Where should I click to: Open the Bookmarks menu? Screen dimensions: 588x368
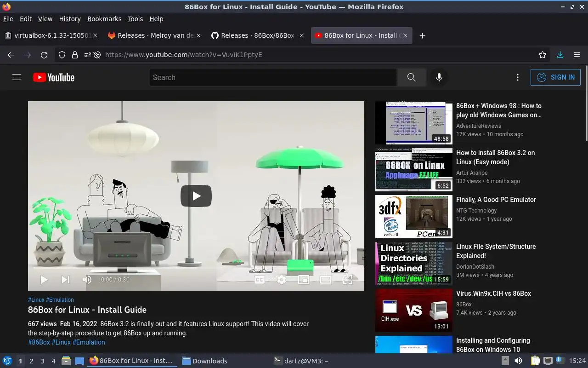tap(104, 19)
